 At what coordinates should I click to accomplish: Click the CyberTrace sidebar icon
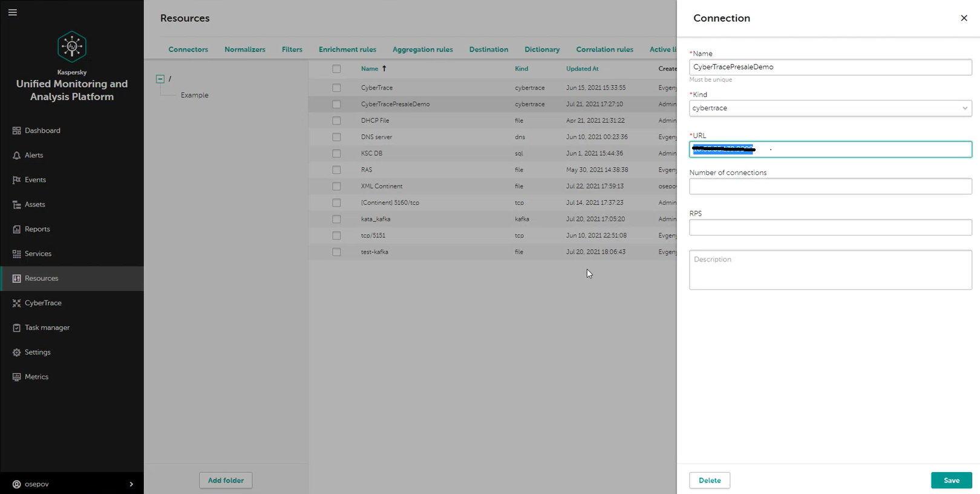(16, 303)
